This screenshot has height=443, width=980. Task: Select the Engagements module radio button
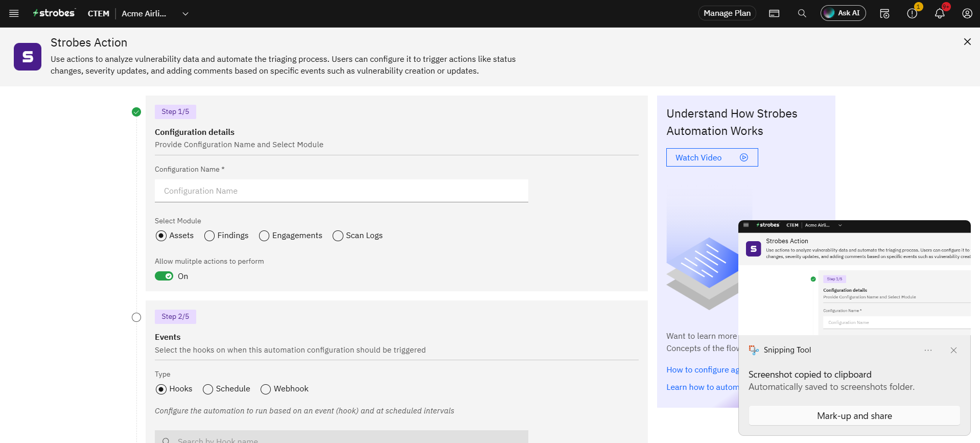click(264, 236)
